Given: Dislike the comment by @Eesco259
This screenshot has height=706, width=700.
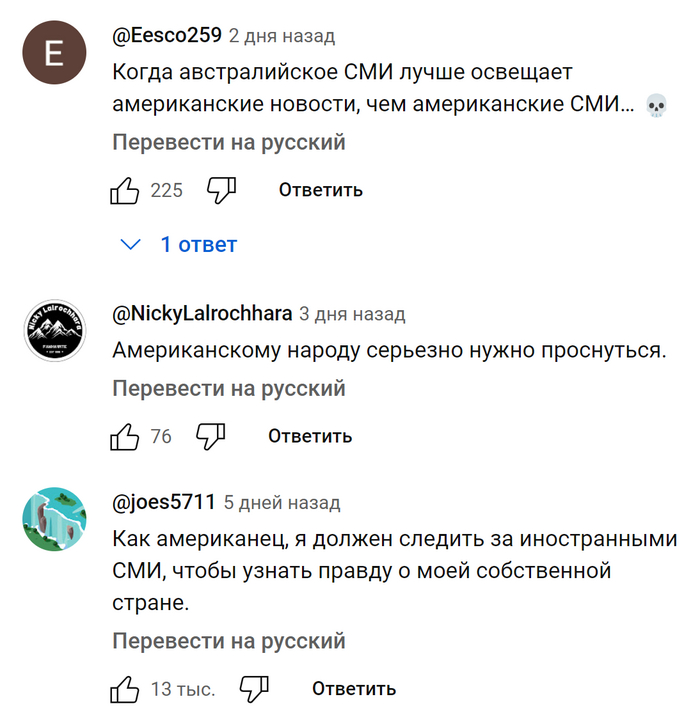Looking at the screenshot, I should point(220,190).
